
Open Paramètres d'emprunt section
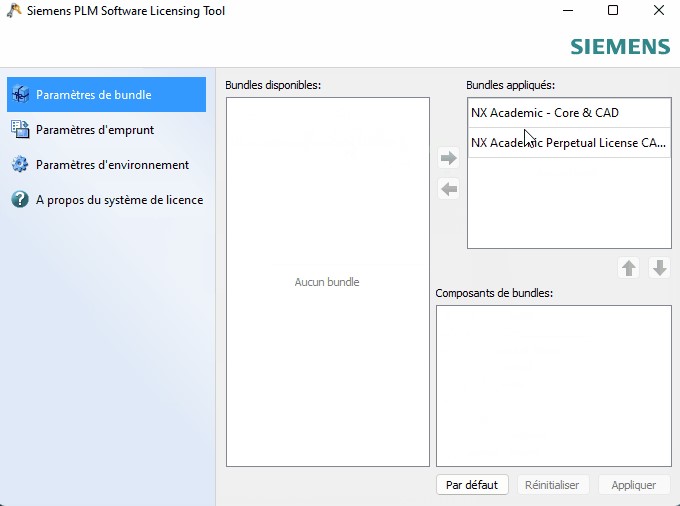click(x=106, y=130)
